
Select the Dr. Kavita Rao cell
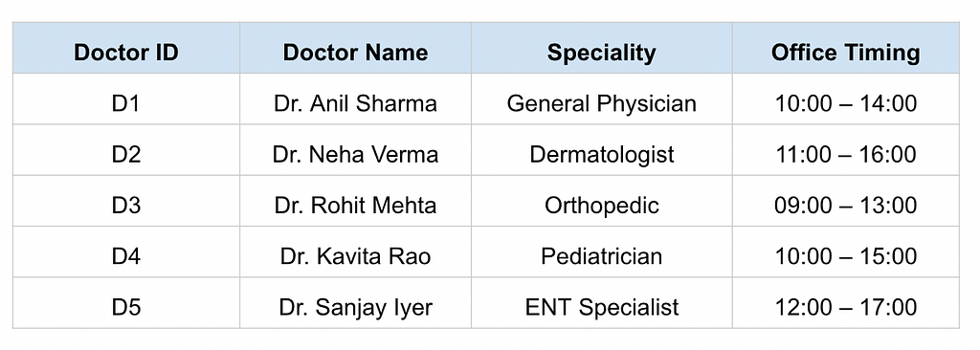point(356,252)
